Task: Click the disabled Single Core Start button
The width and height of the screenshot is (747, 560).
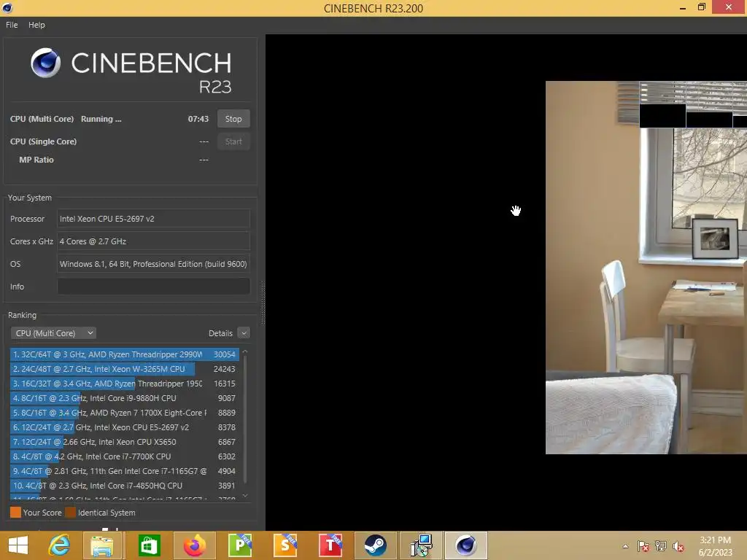Action: [233, 141]
